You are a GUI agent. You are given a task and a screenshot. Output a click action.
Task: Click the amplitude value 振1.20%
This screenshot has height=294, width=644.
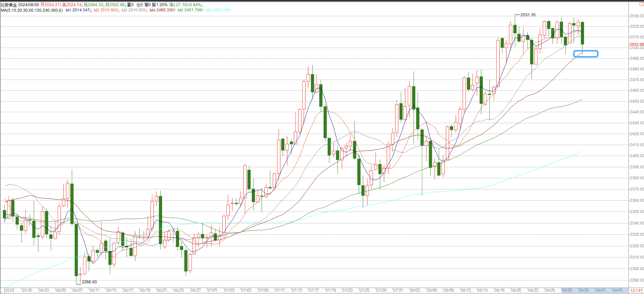(x=160, y=5)
